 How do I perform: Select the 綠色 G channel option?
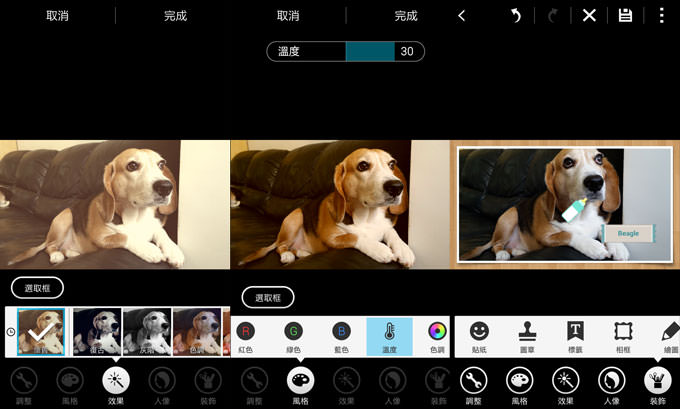pyautogui.click(x=293, y=336)
